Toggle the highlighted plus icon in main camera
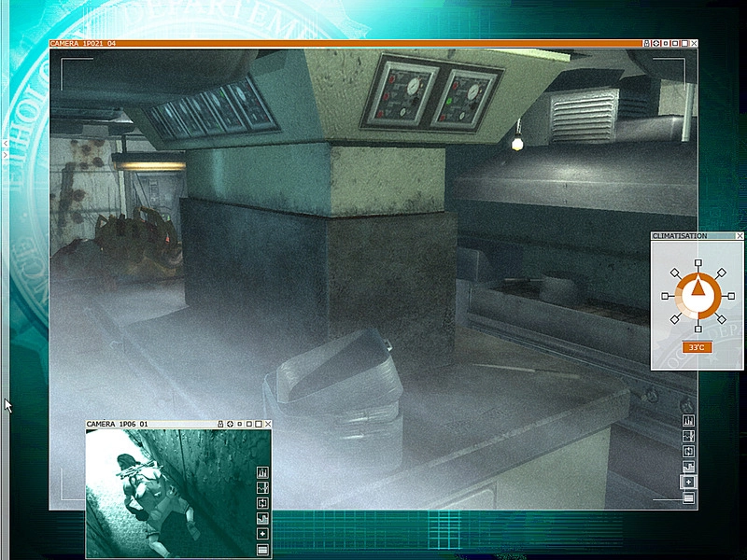The height and width of the screenshot is (560, 747). click(688, 482)
